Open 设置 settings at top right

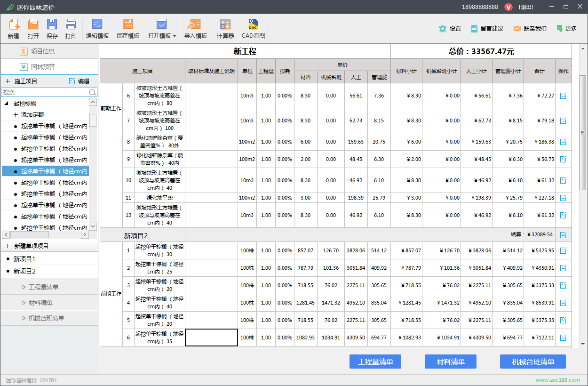click(x=450, y=29)
